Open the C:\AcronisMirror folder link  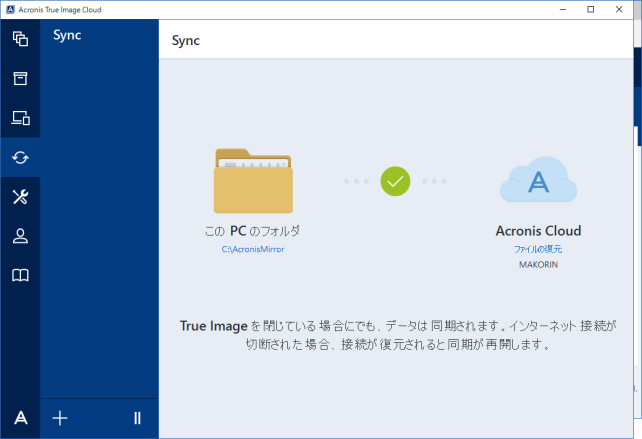coord(253,249)
